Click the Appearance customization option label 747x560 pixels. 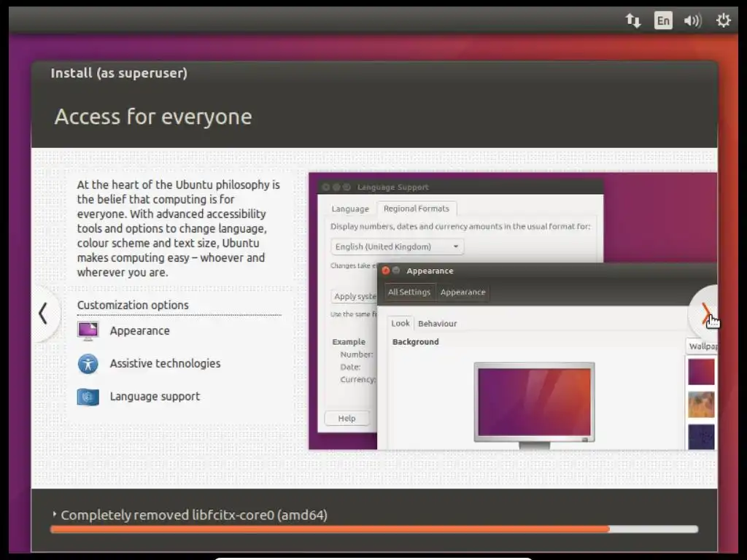(139, 331)
